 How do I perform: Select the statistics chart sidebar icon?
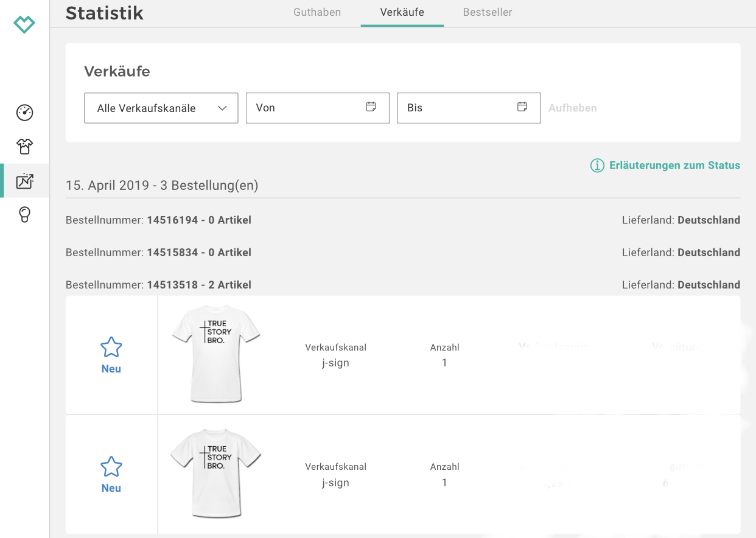(24, 181)
